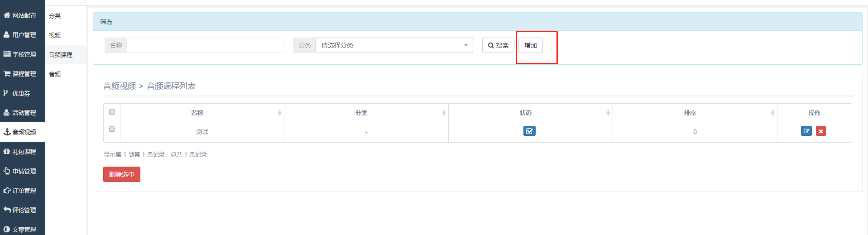Open the 用户管理 menu
This screenshot has width=868, height=235.
pos(23,35)
